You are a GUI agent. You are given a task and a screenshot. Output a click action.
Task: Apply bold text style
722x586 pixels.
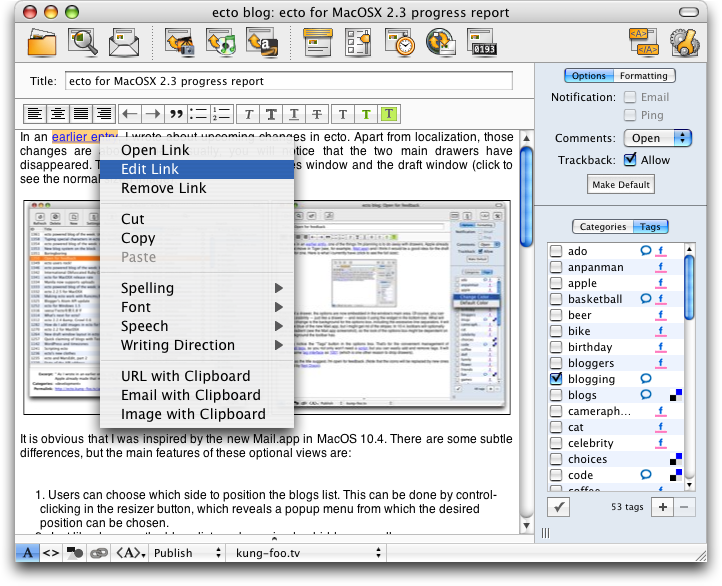[271, 114]
